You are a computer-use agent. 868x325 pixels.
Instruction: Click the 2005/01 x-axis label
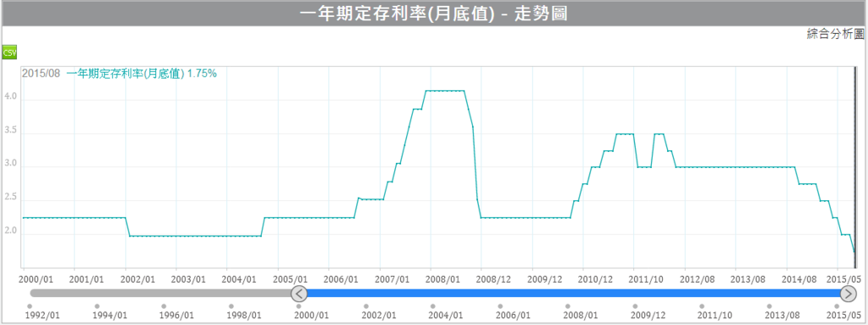(x=291, y=279)
